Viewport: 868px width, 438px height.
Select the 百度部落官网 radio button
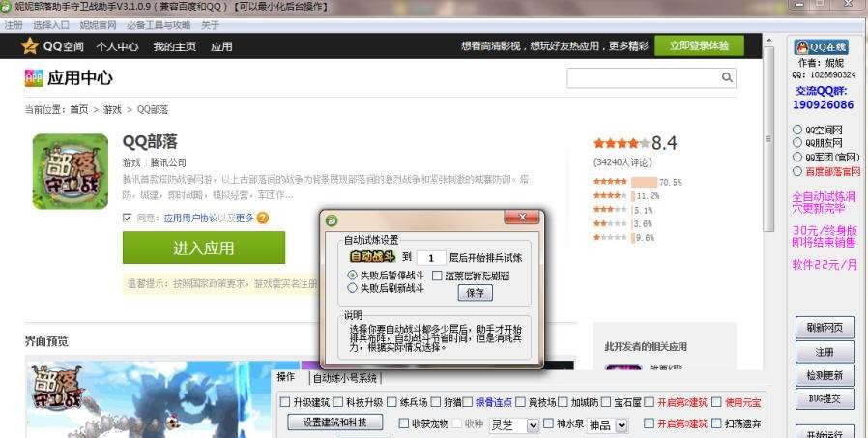point(797,172)
